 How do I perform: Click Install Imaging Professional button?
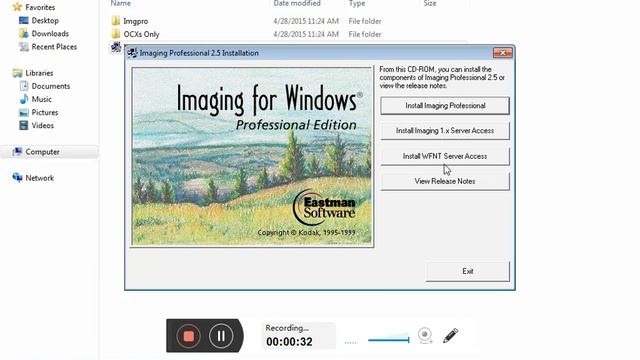pos(445,106)
